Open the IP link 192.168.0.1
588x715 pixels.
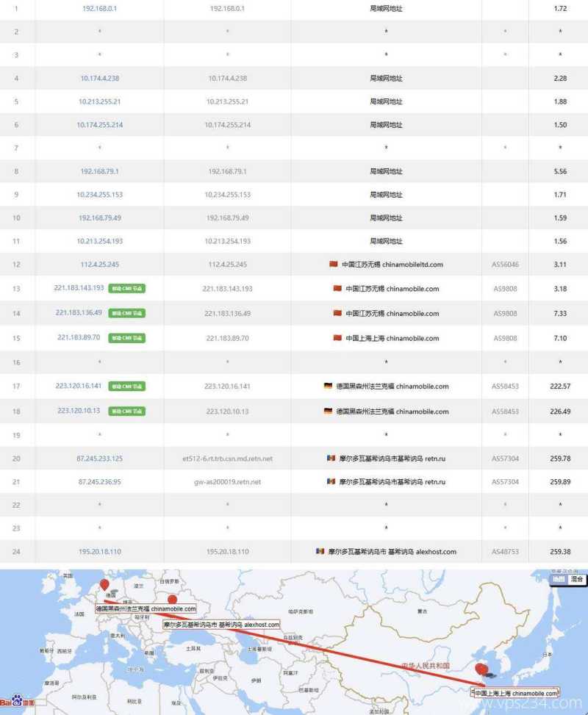(98, 9)
